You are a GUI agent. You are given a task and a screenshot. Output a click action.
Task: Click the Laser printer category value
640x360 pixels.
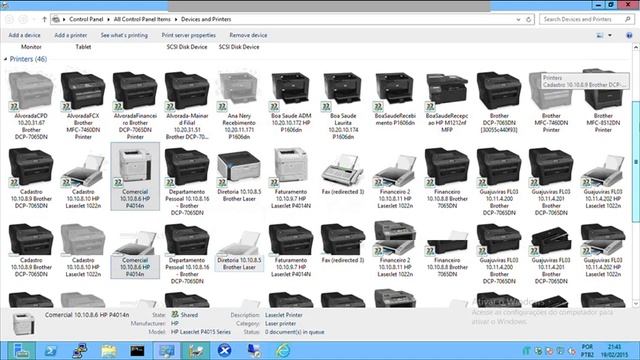(x=280, y=324)
